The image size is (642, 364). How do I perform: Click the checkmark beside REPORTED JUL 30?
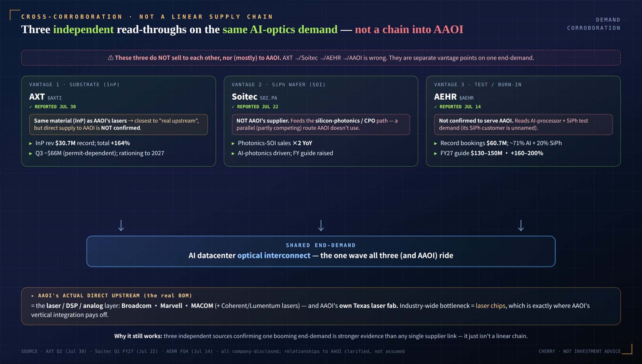click(x=31, y=107)
